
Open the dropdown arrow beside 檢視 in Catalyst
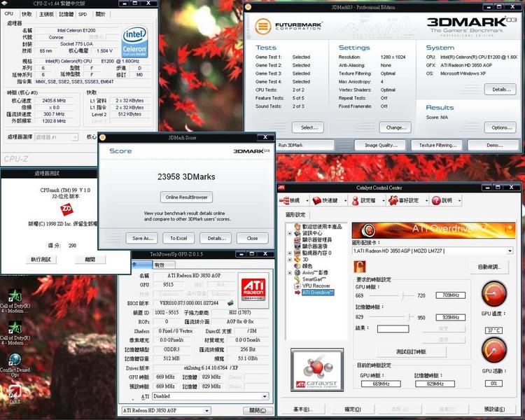[307, 201]
